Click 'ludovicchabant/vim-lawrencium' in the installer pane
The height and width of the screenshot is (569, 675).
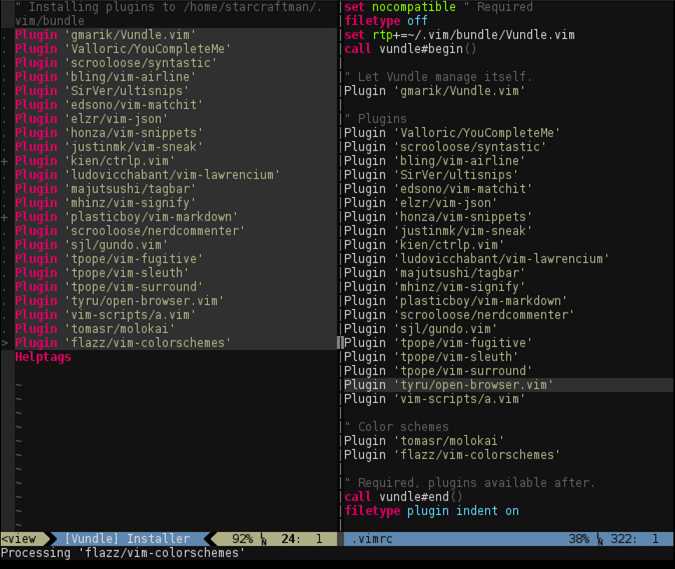pos(148,175)
